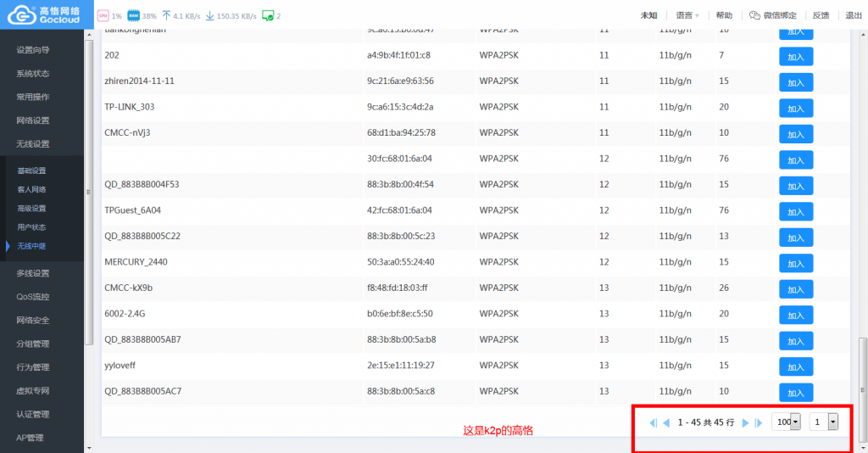Click the online devices monitor icon
Screen dimensions: 868x453
click(x=268, y=16)
